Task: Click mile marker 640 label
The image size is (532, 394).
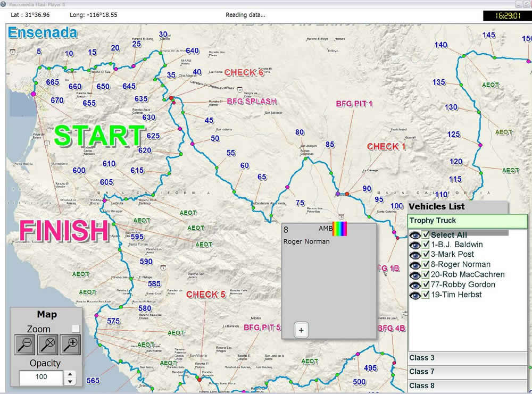Action: (x=193, y=51)
